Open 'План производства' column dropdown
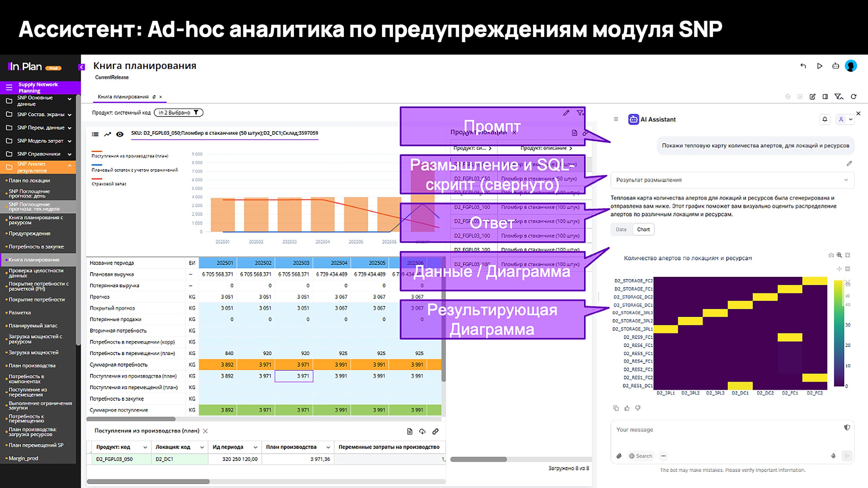This screenshot has height=488, width=868. click(328, 447)
